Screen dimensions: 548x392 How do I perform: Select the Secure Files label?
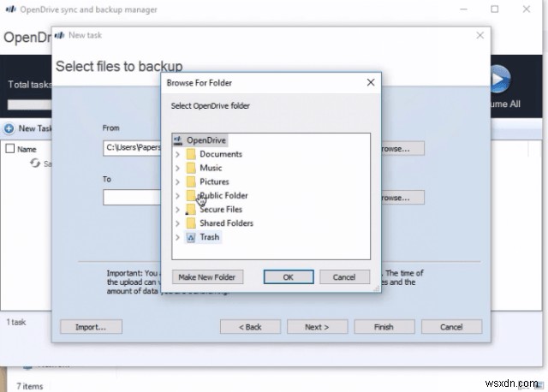(221, 210)
